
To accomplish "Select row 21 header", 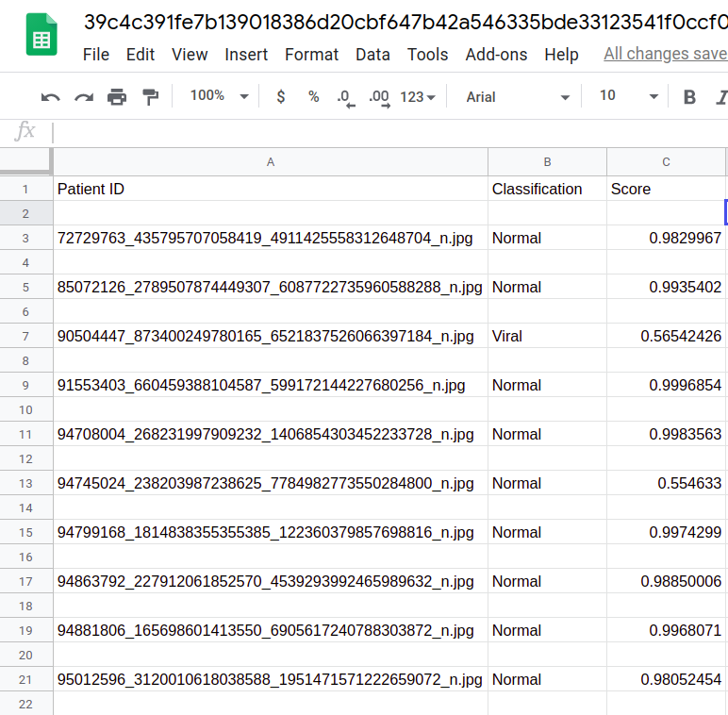I will click(25, 680).
